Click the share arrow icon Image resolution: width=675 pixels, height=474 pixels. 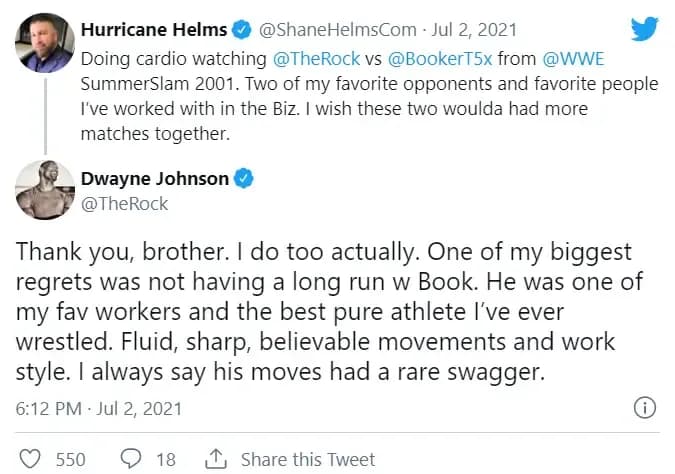click(215, 459)
